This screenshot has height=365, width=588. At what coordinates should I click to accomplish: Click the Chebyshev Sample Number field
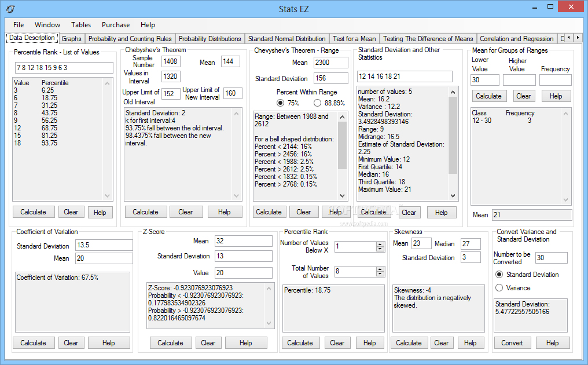171,61
